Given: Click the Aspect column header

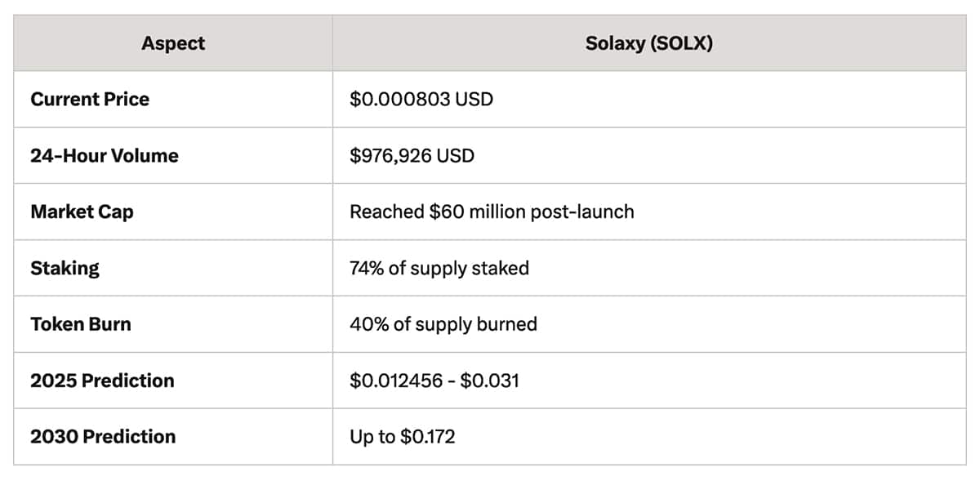Looking at the screenshot, I should 172,43.
